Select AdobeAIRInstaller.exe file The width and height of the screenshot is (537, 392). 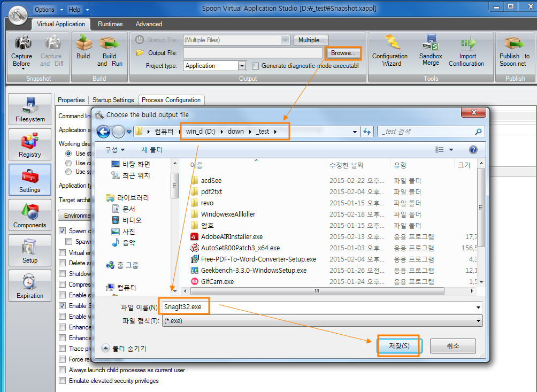[232, 236]
